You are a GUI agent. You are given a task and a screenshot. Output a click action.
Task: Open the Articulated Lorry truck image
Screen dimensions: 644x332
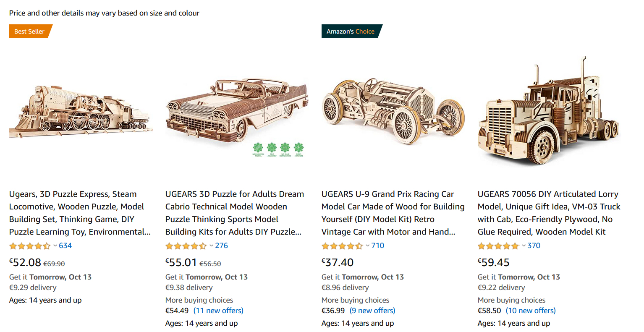point(549,111)
